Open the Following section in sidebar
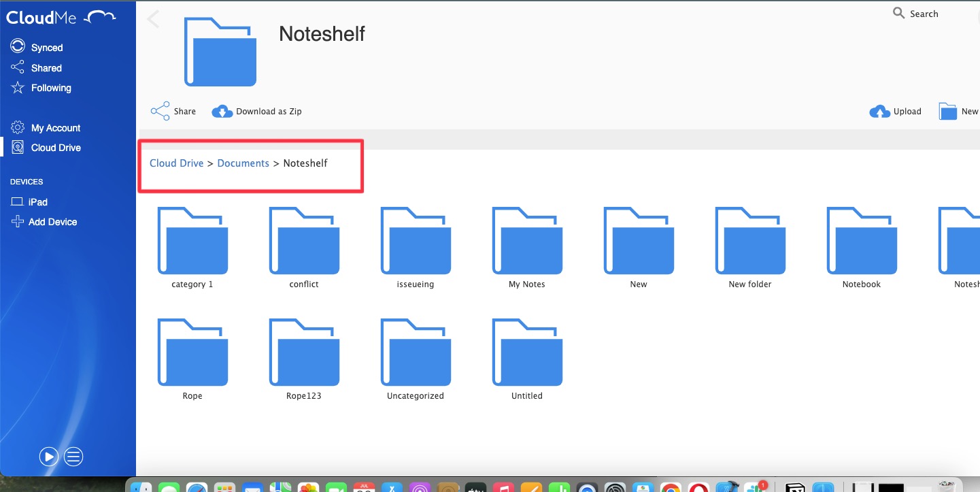The height and width of the screenshot is (492, 980). click(x=41, y=88)
